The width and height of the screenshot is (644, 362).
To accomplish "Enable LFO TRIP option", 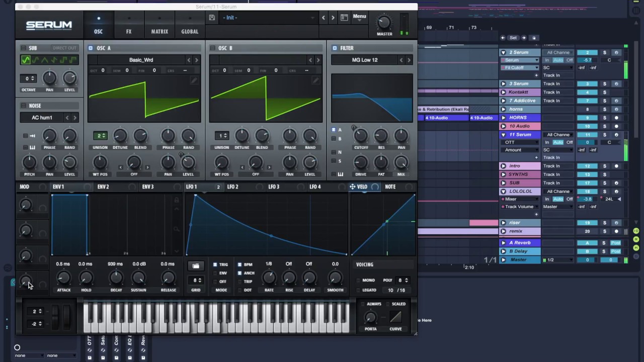I will point(239,282).
